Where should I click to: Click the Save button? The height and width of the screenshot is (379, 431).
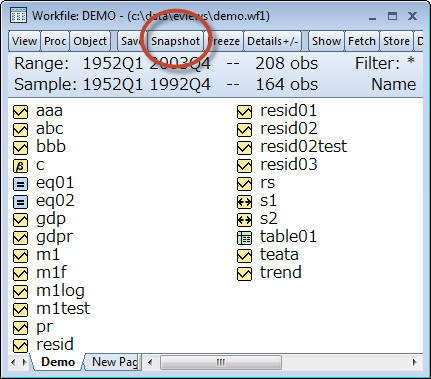point(131,41)
